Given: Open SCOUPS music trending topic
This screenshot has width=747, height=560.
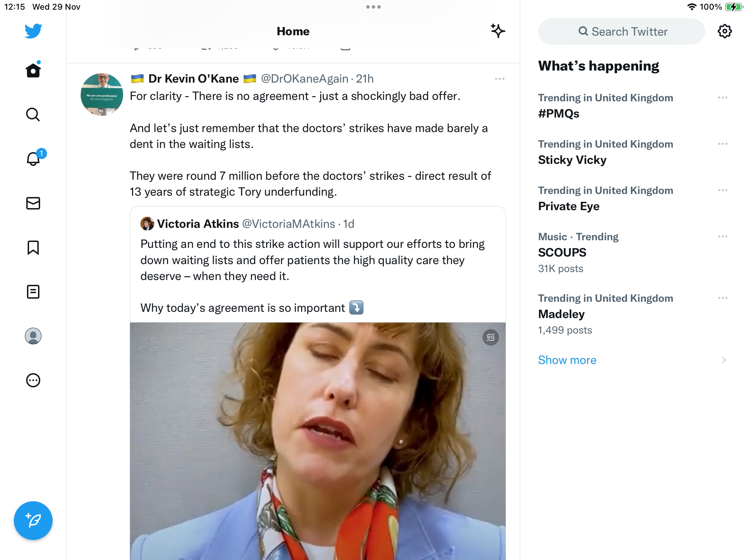Looking at the screenshot, I should point(562,253).
